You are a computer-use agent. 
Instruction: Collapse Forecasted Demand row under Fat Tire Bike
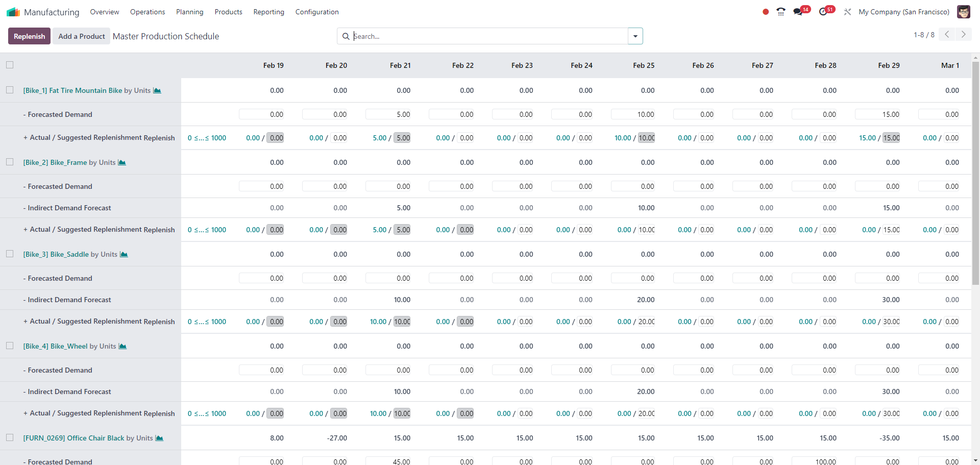pos(58,114)
